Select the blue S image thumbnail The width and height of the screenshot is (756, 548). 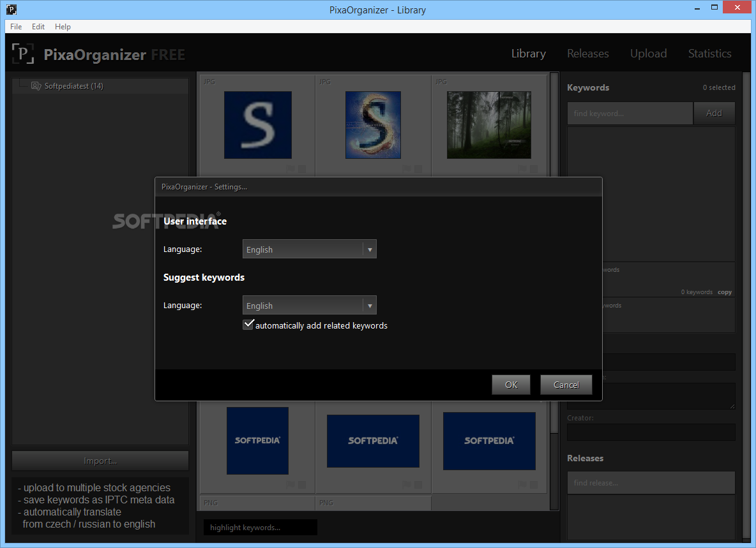coord(258,125)
